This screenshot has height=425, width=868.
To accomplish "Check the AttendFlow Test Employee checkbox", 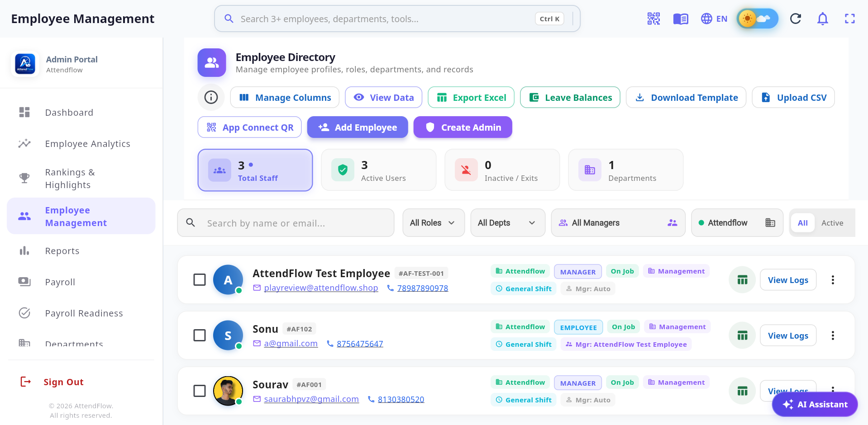I will 200,279.
